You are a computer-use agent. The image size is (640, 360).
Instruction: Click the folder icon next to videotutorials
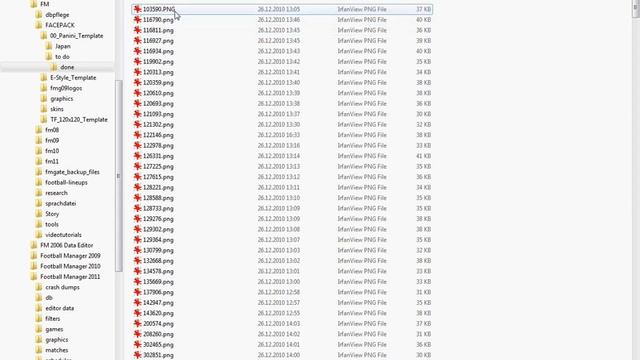pos(39,235)
